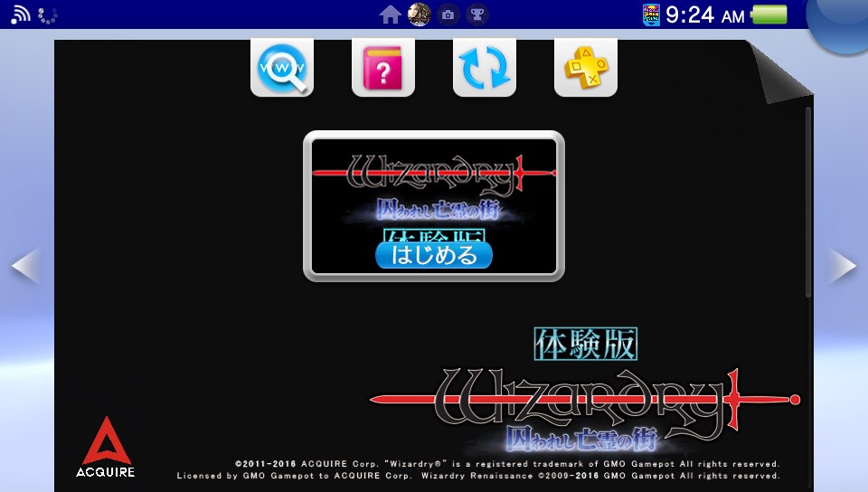The height and width of the screenshot is (492, 868).
Task: Open the pink manual book icon
Action: (x=383, y=68)
